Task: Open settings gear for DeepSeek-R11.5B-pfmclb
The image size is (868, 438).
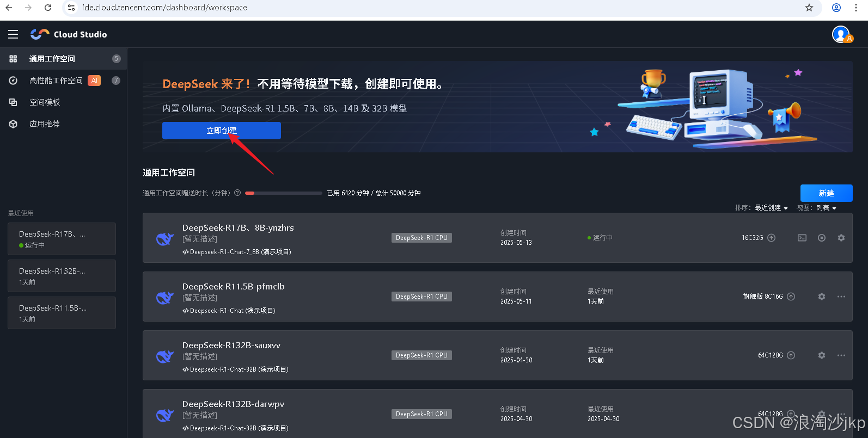Action: 822,297
